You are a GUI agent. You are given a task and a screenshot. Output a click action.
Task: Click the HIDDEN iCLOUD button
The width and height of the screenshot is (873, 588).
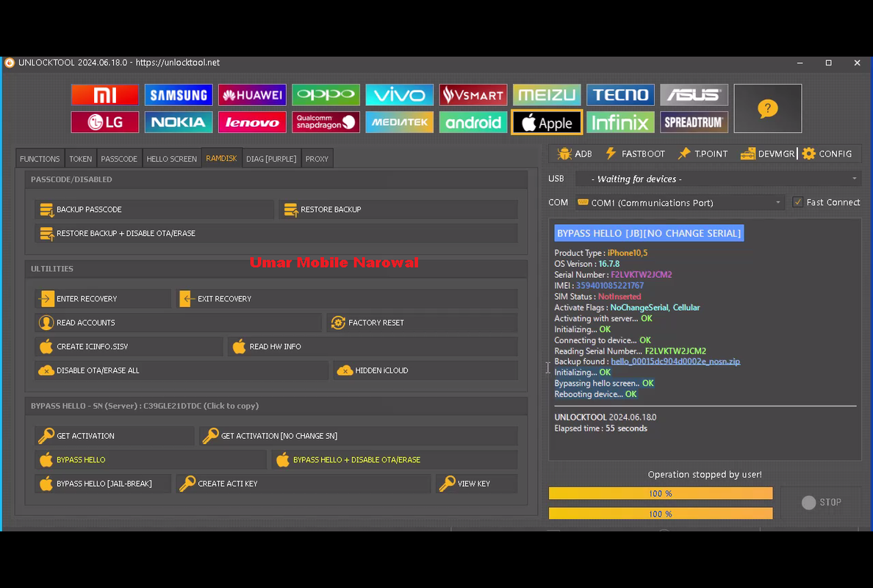click(x=425, y=370)
